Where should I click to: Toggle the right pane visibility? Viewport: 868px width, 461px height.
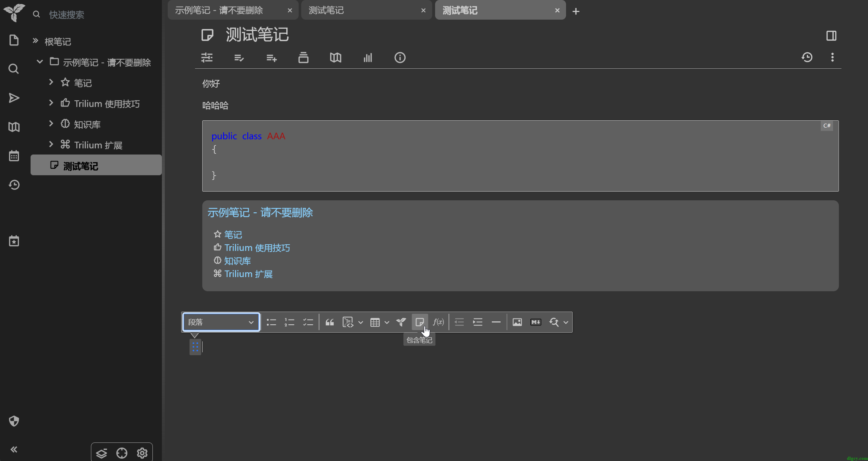[831, 36]
